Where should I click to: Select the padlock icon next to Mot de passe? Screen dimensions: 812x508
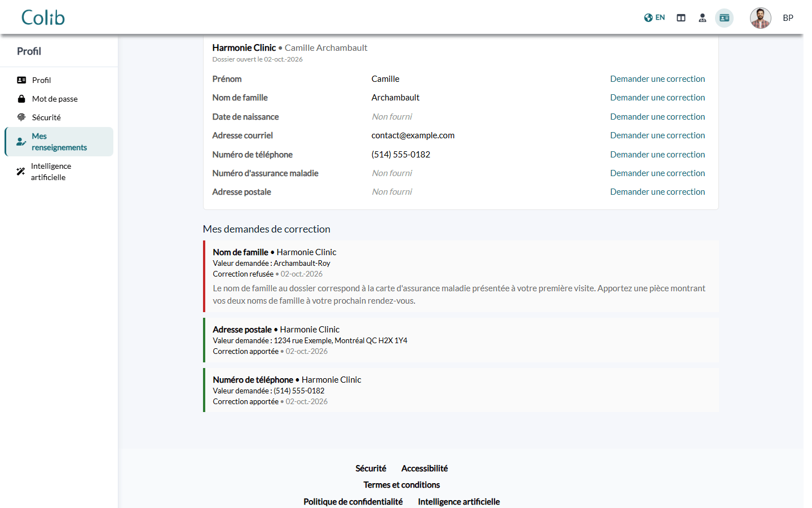[21, 99]
